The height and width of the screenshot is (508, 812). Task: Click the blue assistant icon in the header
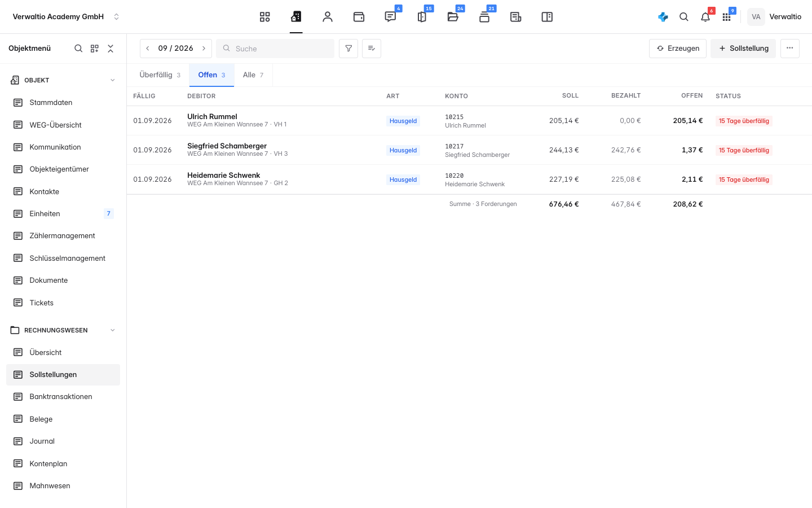point(663,17)
